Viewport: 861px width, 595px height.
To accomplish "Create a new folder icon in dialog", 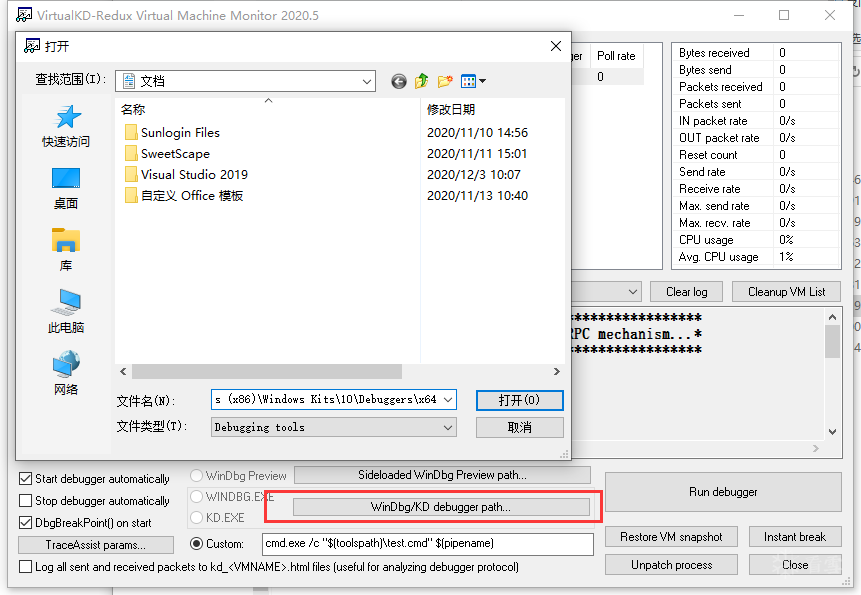I will (445, 81).
